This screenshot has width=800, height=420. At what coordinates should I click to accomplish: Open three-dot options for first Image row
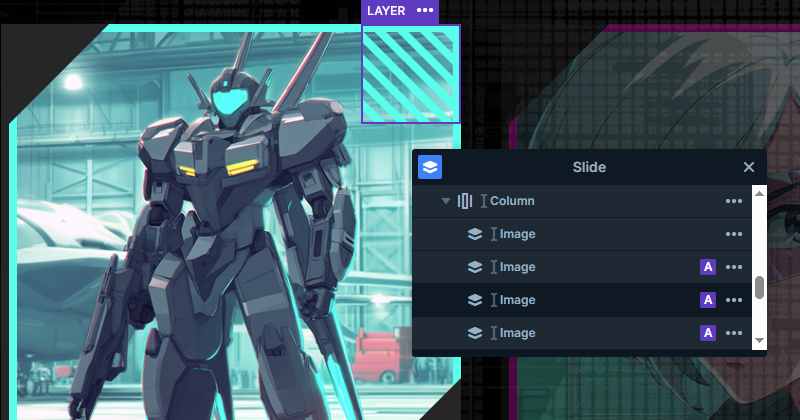click(734, 234)
